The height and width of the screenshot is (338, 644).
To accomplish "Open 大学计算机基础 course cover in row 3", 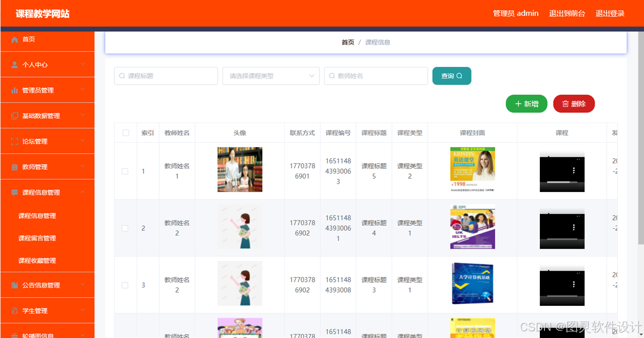I will 473,283.
